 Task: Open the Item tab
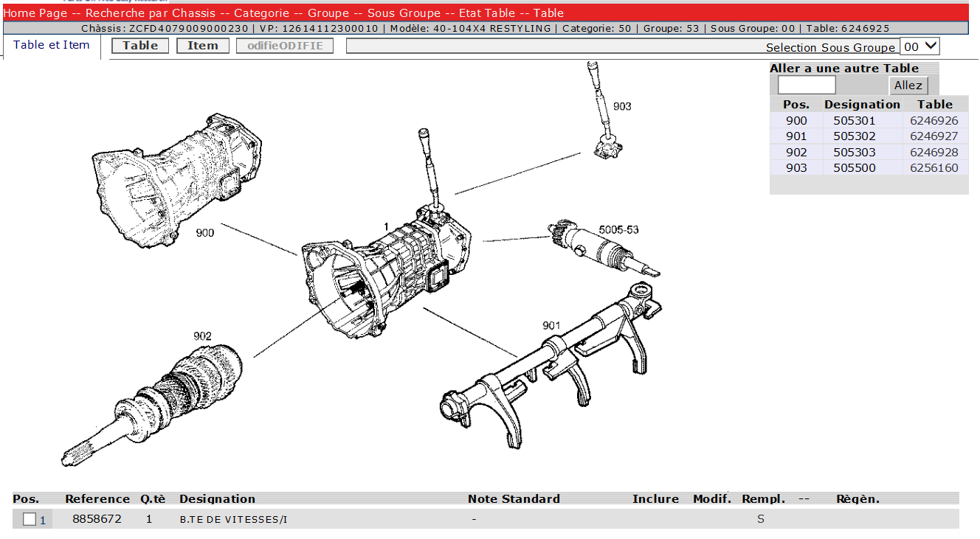[202, 46]
